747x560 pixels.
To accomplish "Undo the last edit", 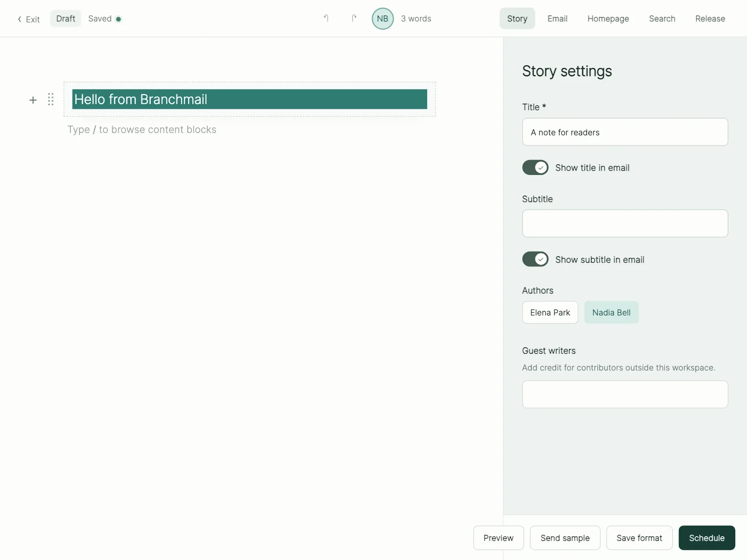I will [x=326, y=19].
